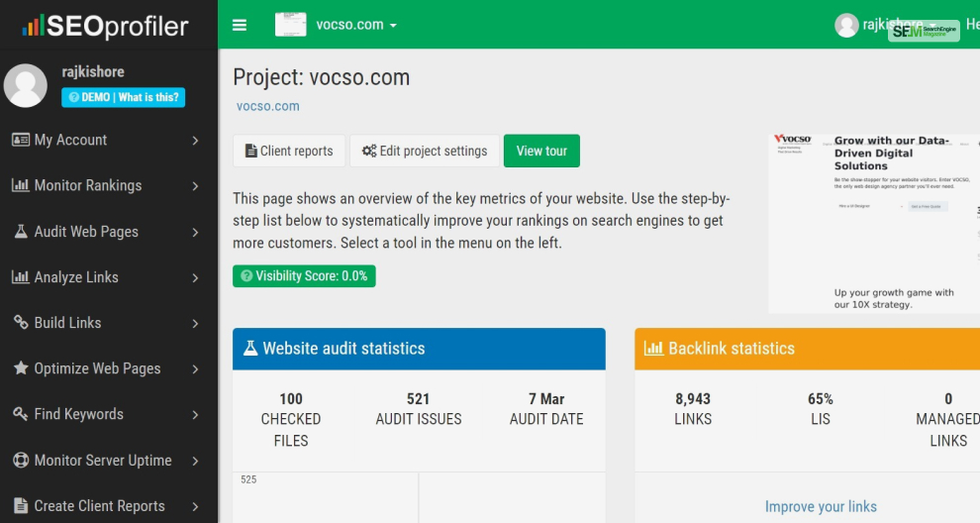Click the SEOprofiler logo

[x=105, y=26]
